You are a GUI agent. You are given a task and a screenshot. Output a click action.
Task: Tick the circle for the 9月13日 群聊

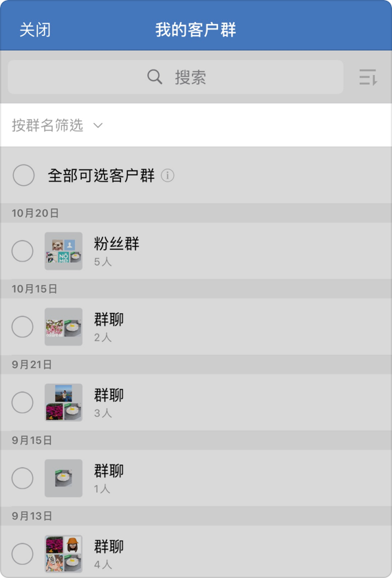pos(23,554)
